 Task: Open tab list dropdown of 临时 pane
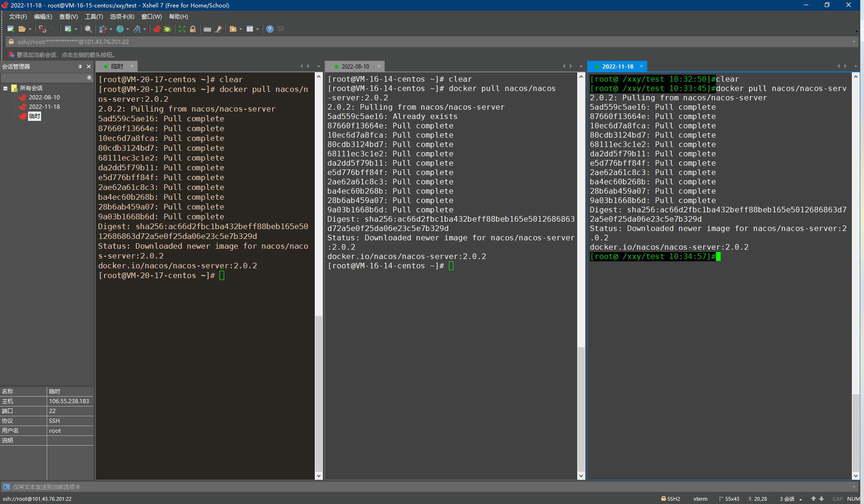pos(319,66)
